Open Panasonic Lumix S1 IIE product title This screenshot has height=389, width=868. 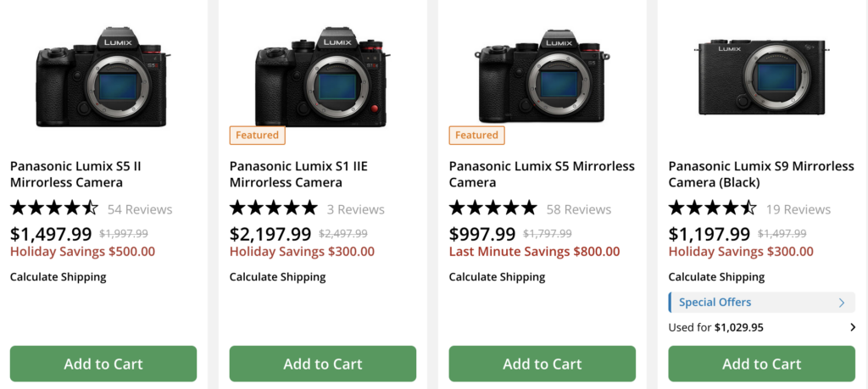point(301,175)
